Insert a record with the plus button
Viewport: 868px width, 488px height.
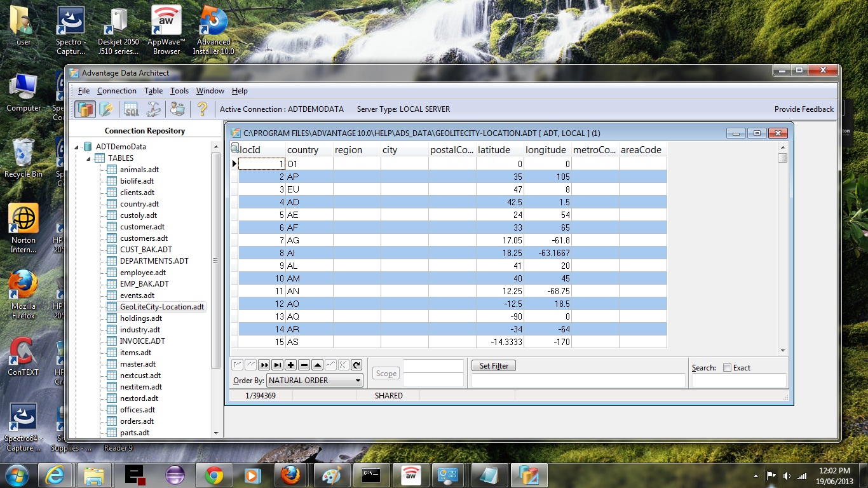pyautogui.click(x=290, y=365)
